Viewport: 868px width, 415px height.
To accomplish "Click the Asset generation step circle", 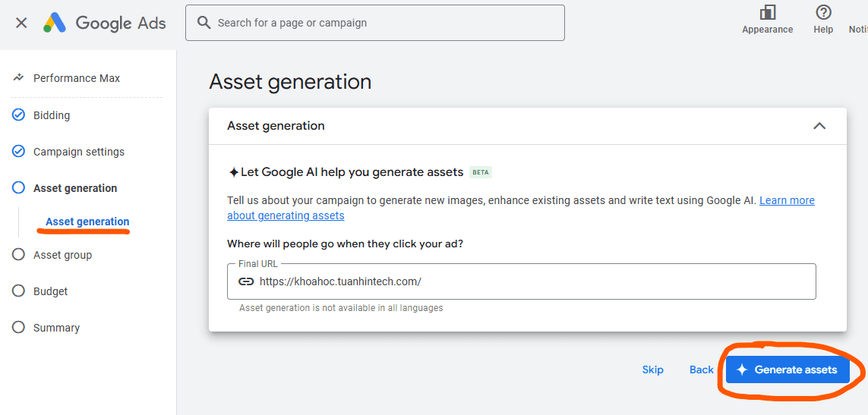I will click(x=18, y=188).
